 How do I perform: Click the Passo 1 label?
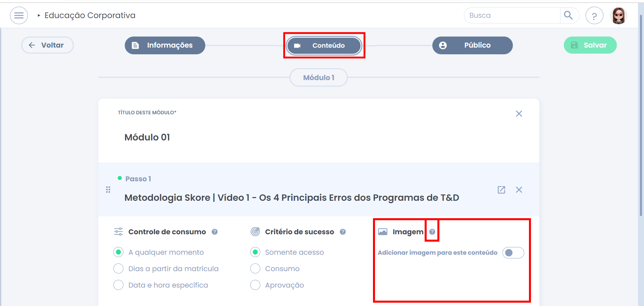[138, 179]
